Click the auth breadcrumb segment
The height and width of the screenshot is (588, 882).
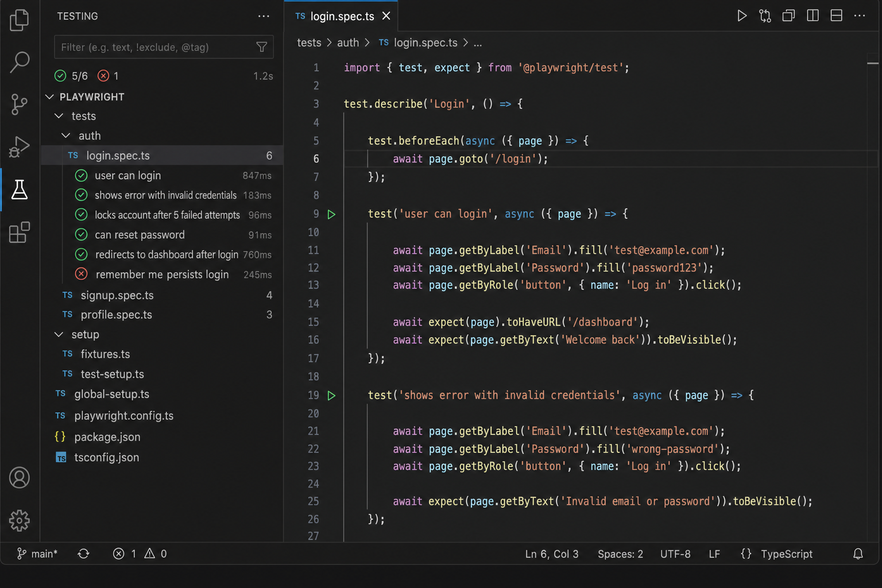[x=348, y=43]
